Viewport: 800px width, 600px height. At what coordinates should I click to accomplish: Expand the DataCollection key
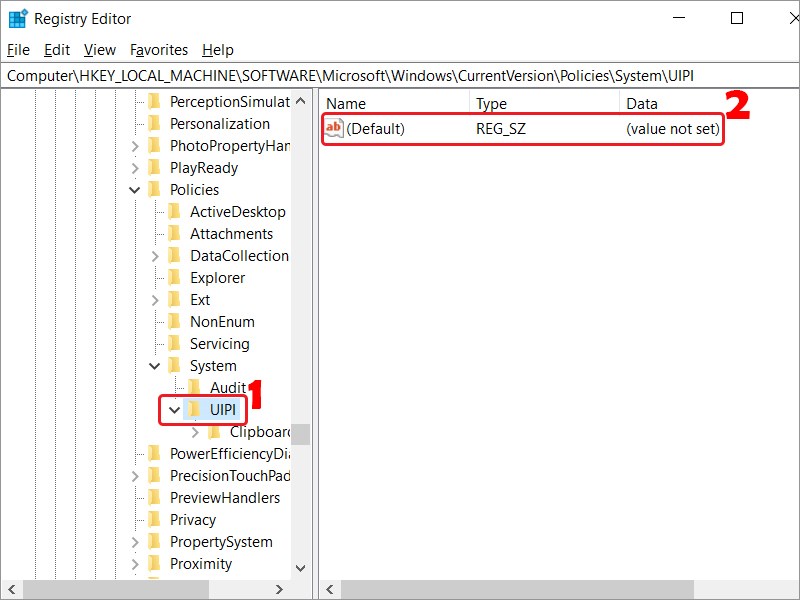[155, 256]
